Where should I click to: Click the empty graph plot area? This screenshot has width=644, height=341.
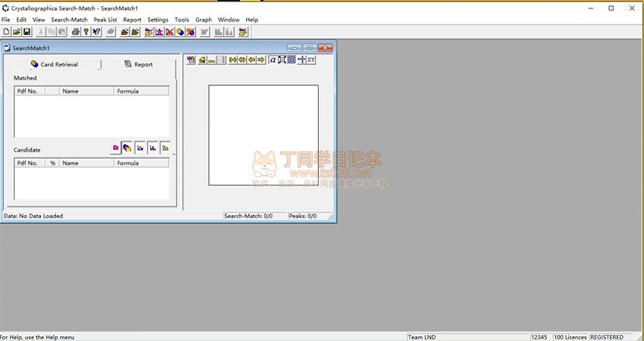tap(263, 135)
